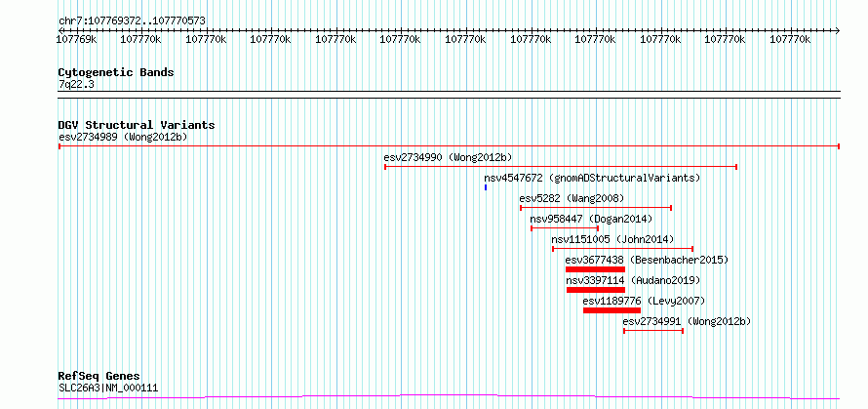Open nsv4547672 (gnomADStructuralVariants) label
Viewport: 868px width, 409px height.
[592, 178]
